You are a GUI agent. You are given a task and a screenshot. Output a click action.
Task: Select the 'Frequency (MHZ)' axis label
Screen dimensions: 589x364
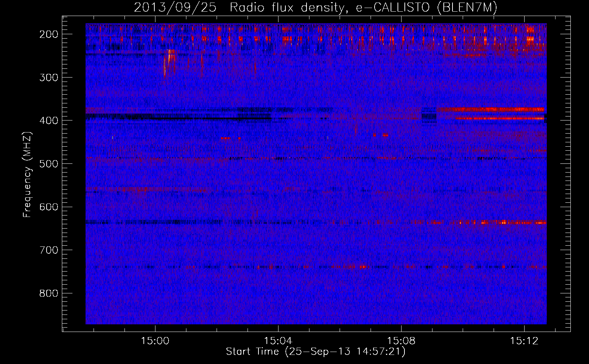pyautogui.click(x=27, y=175)
